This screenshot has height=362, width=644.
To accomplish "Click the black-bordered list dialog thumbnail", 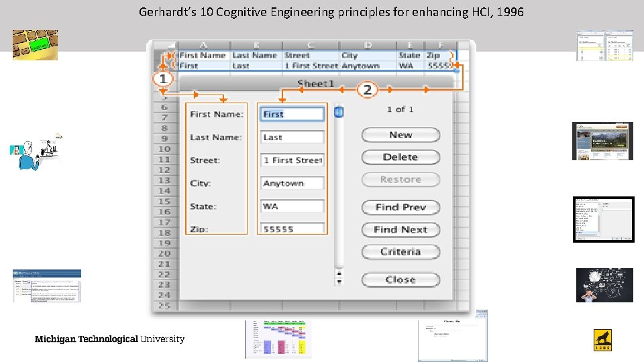I will (603, 220).
